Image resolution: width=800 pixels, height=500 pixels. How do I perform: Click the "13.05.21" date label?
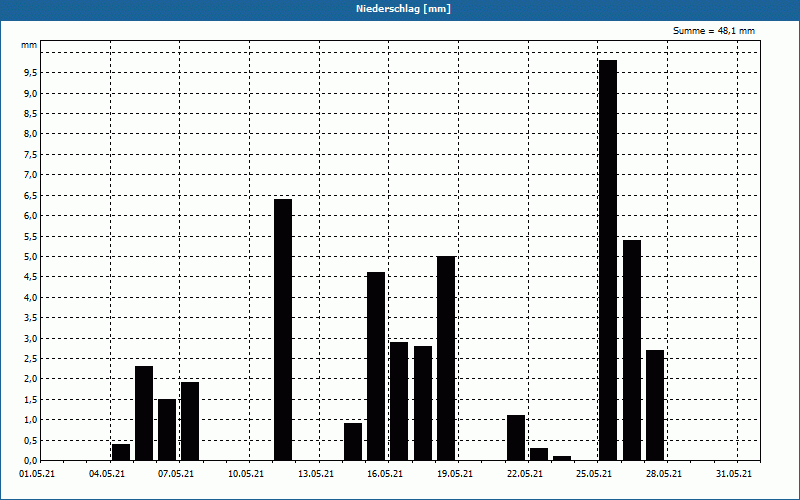pos(316,474)
